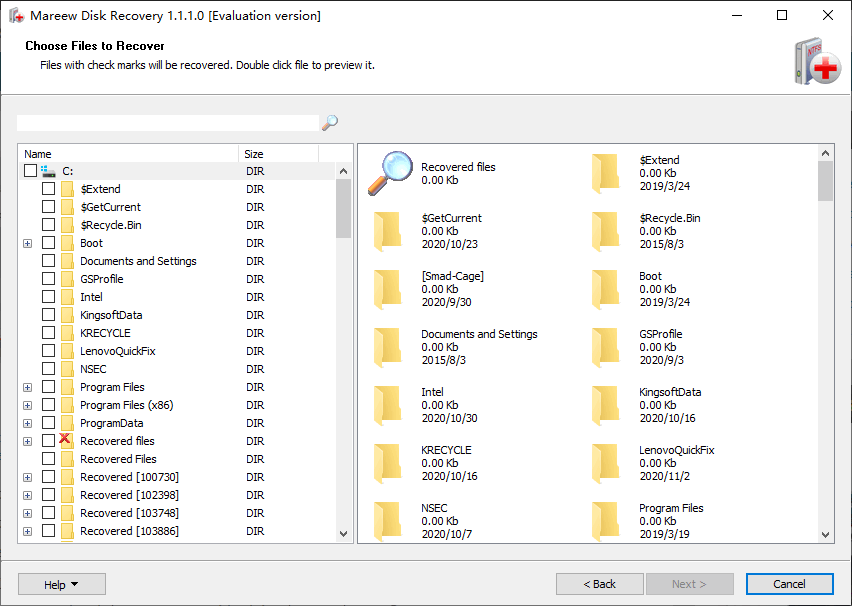Click the Cancel button

click(790, 584)
